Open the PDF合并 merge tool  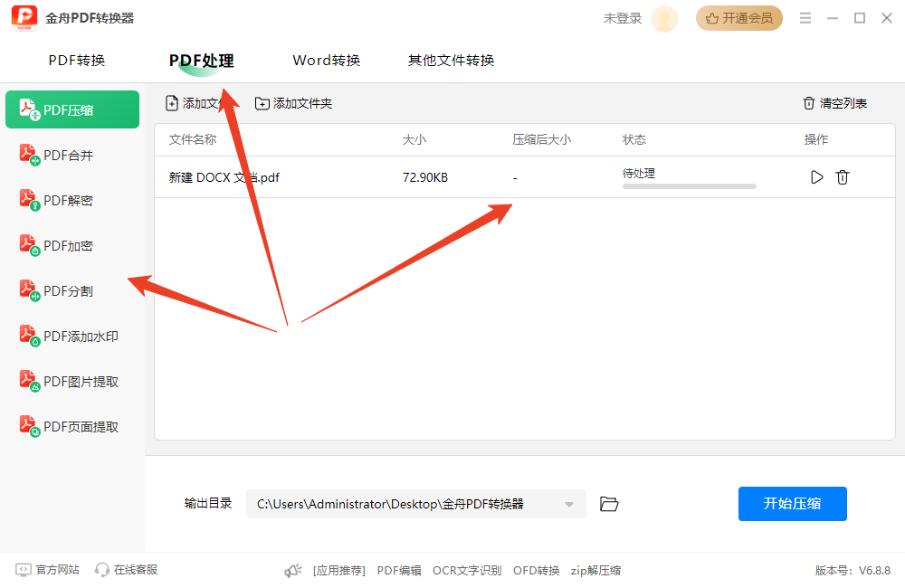tap(69, 156)
